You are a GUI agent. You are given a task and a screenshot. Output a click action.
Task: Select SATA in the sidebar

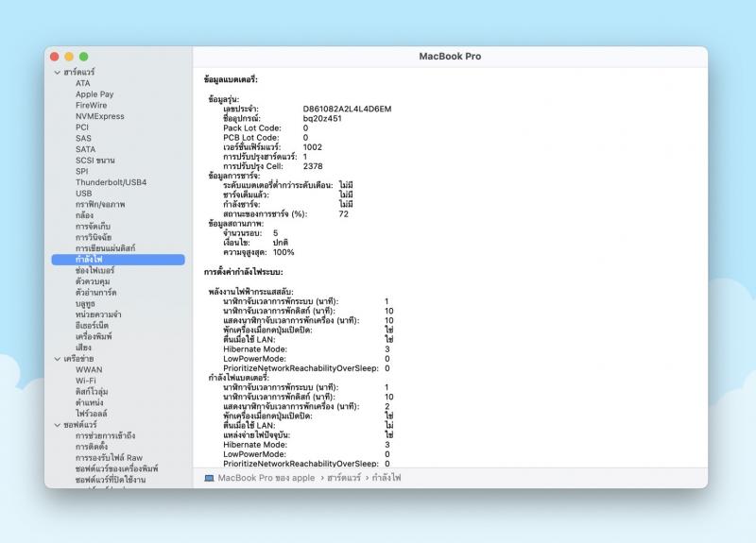tap(85, 149)
